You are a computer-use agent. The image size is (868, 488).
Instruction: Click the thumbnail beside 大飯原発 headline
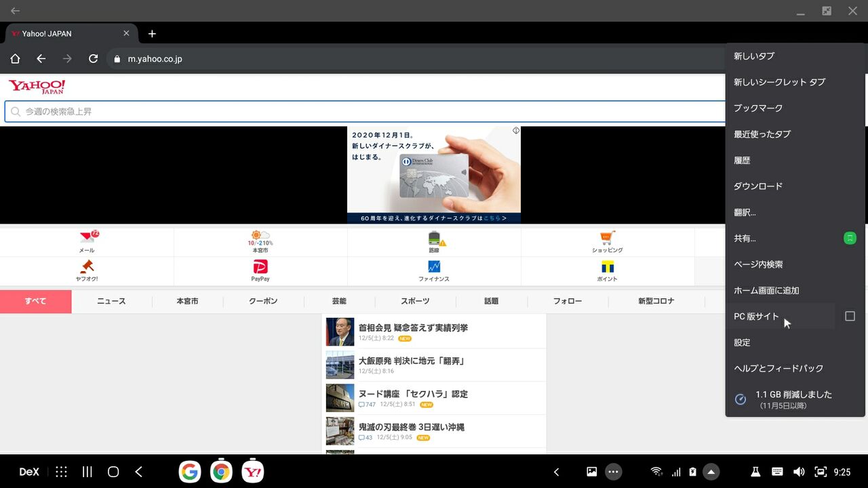(x=340, y=365)
